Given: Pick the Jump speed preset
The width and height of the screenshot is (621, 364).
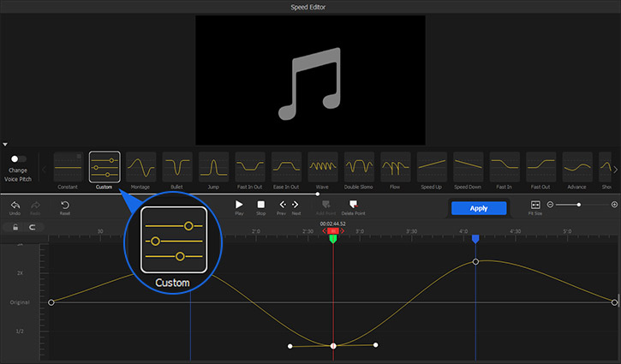Looking at the screenshot, I should click(213, 167).
